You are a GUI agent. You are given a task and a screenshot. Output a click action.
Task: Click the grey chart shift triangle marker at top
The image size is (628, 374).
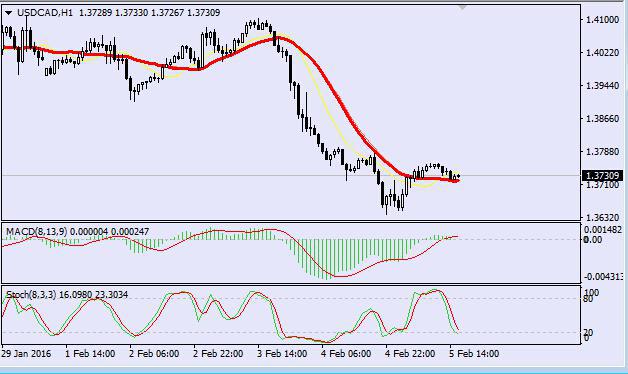tap(463, 7)
